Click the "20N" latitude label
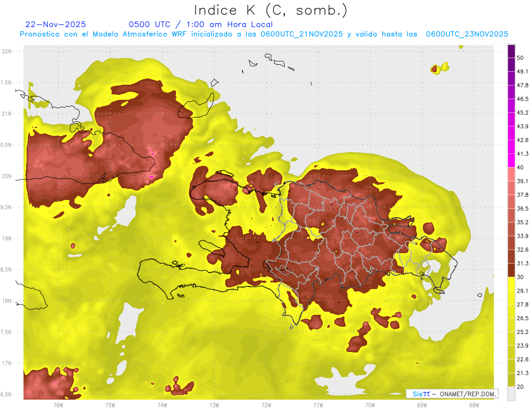Screen dimensions: 532x411 click(x=7, y=176)
